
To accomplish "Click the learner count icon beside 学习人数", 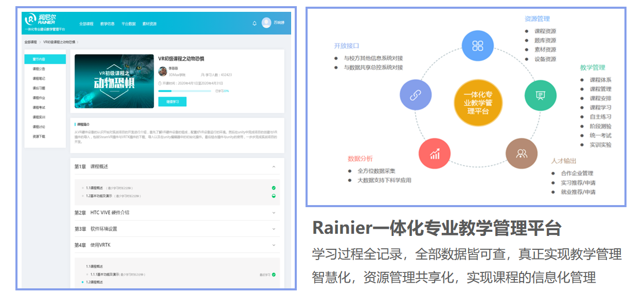I will pos(202,75).
